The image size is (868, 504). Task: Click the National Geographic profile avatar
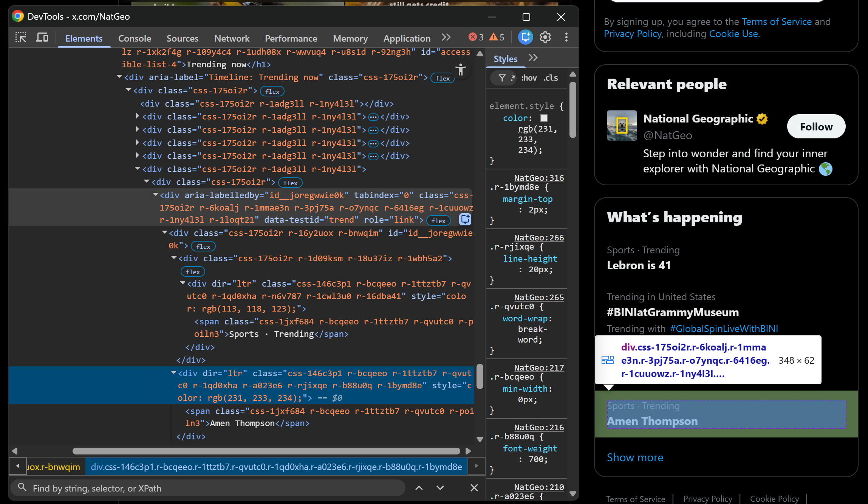coord(622,126)
